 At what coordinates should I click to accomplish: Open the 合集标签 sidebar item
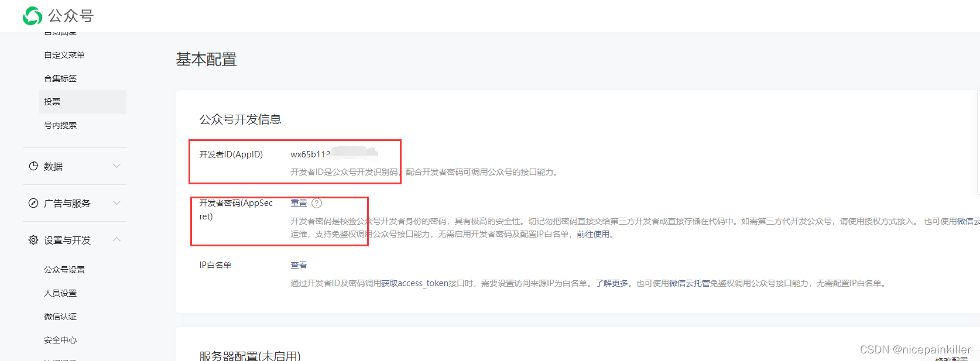click(x=60, y=78)
